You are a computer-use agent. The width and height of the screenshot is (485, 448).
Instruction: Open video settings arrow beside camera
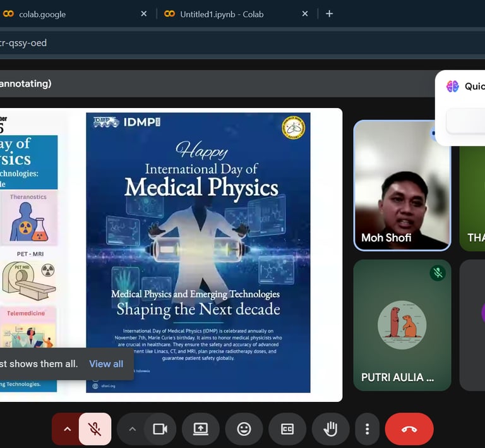(x=132, y=429)
